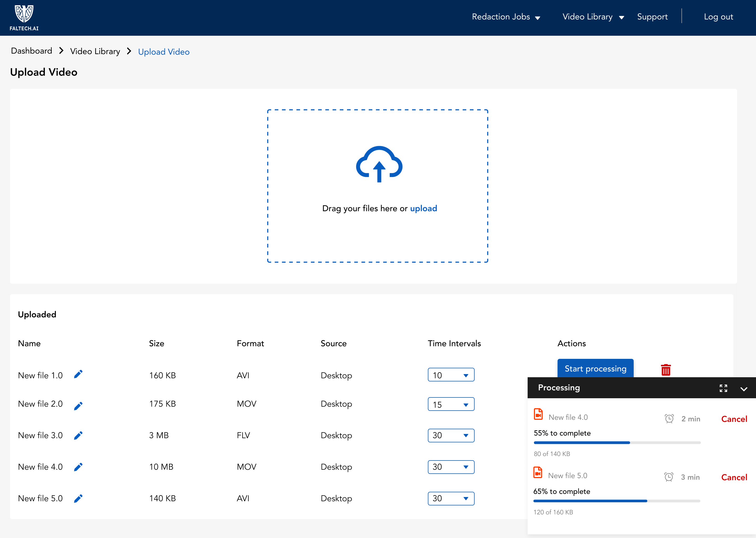This screenshot has height=538, width=756.
Task: Click the FALTECH.AI logo
Action: click(x=24, y=18)
